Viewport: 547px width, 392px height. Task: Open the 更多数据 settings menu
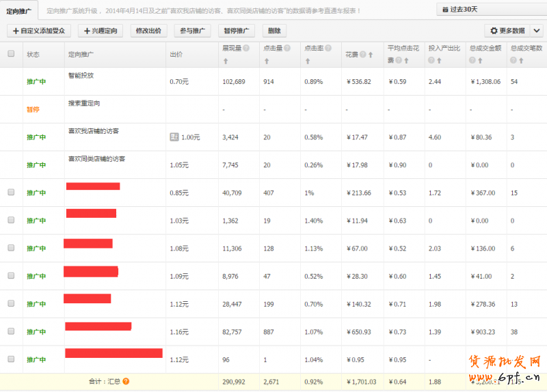507,31
